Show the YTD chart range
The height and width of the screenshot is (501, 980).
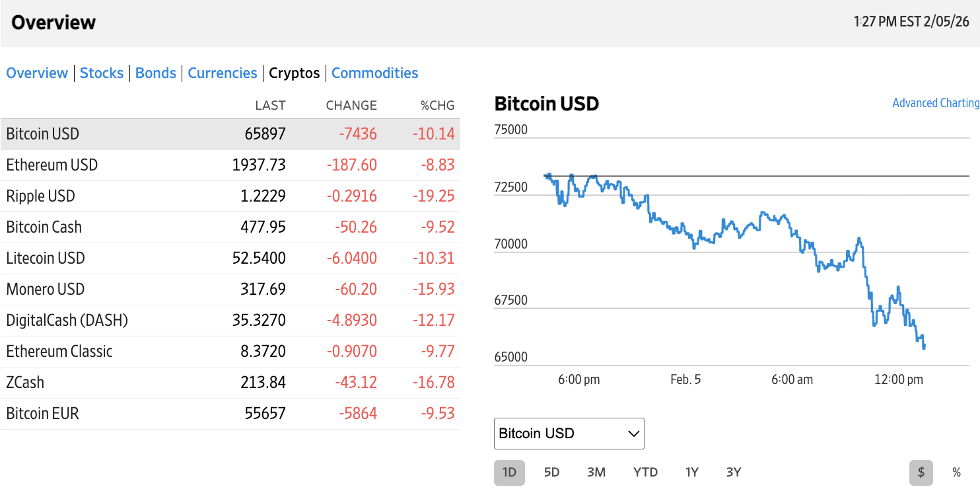[x=645, y=473]
